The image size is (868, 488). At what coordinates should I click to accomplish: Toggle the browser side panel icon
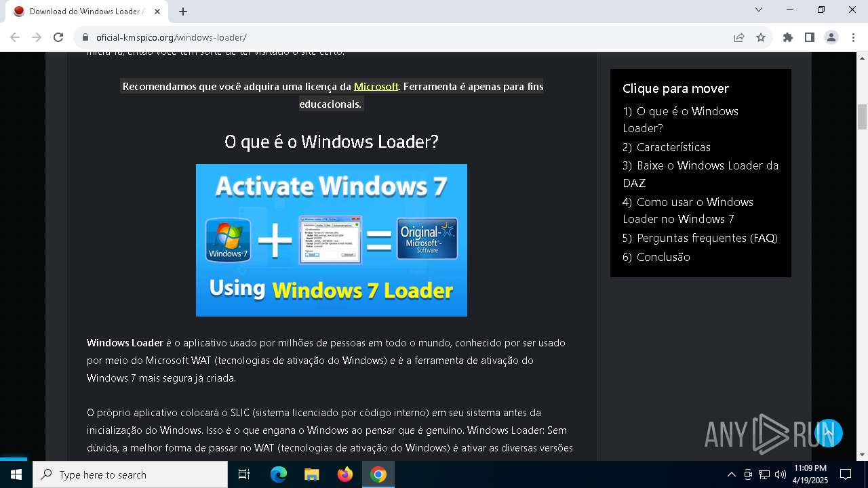tap(810, 38)
